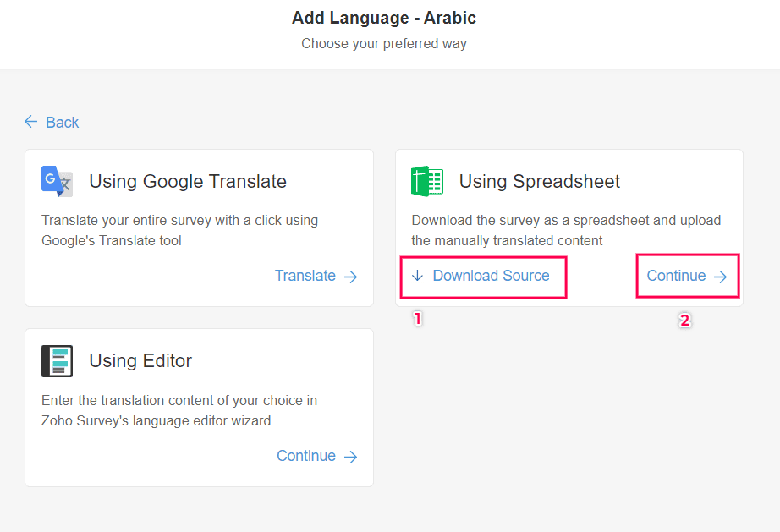
Task: Click the Back link text
Action: click(63, 123)
